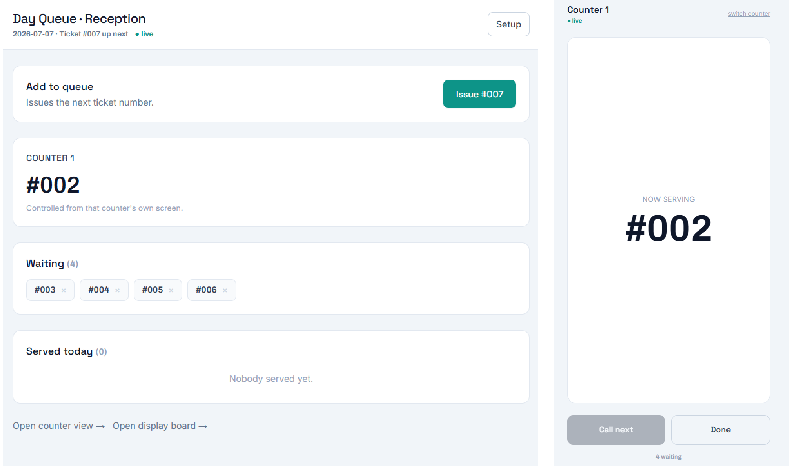Click the 4 waiting status text

click(x=668, y=456)
